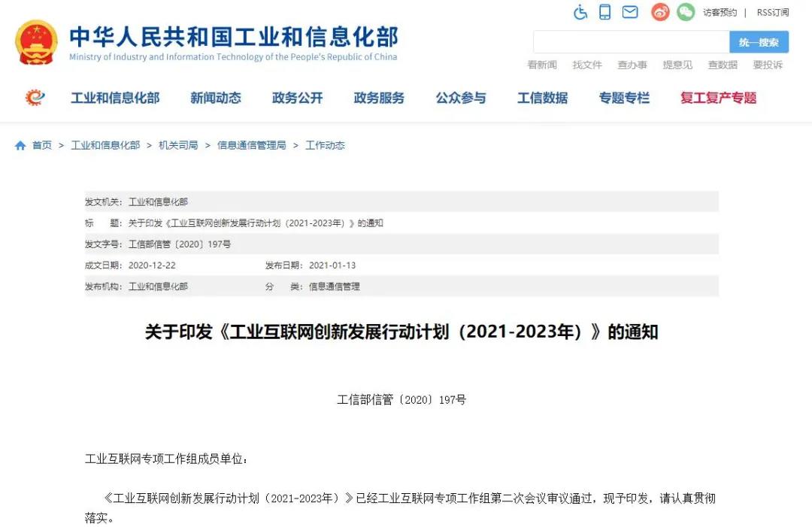Viewport: 812px width, 527px height.
Task: Go to 首页 in breadcrumb
Action: [42, 145]
